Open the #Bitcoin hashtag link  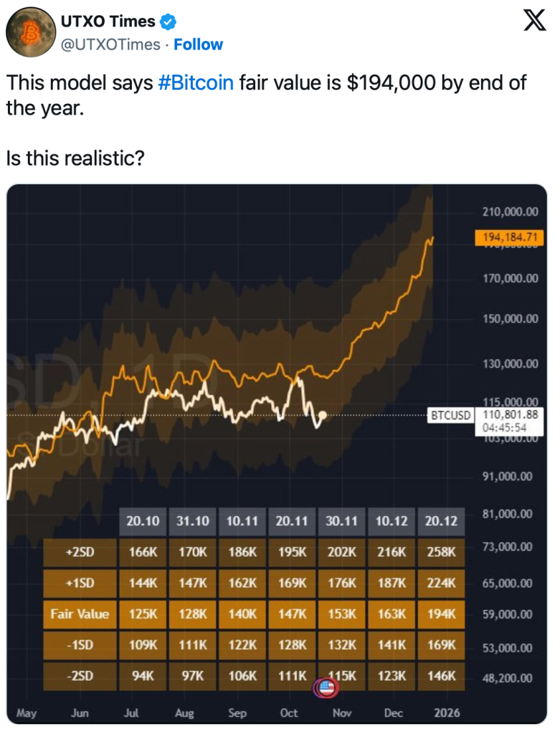pos(196,82)
